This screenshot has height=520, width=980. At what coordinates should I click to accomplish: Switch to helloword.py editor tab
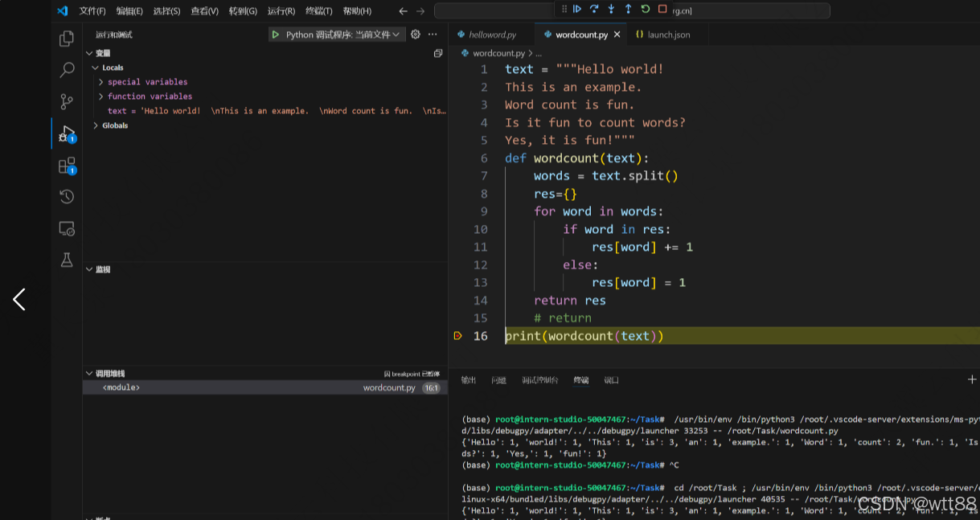[x=492, y=35]
